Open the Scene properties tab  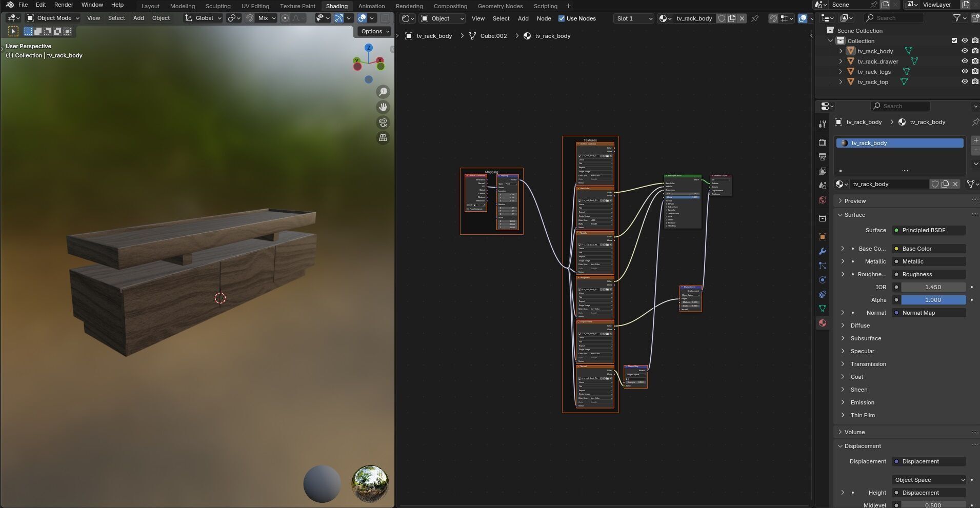point(823,185)
